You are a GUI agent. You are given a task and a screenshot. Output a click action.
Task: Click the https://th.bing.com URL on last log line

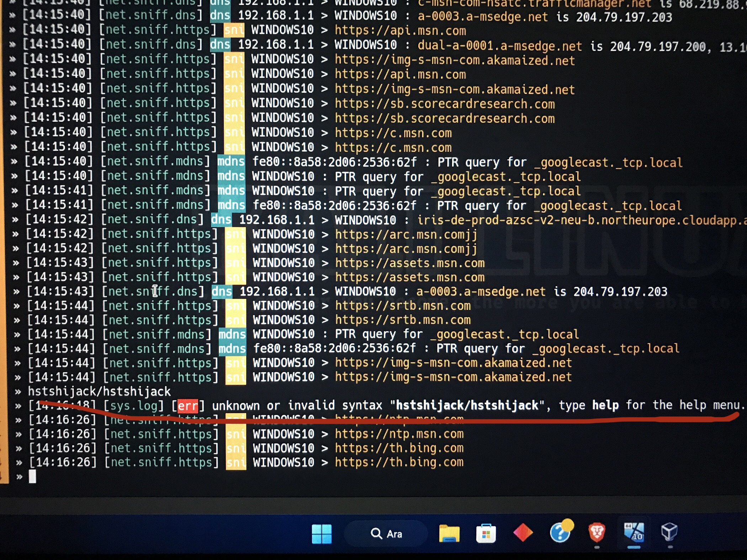[399, 462]
